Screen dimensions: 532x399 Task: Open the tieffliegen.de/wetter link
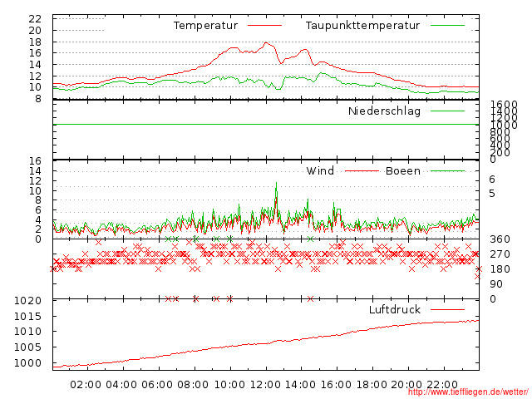[468, 392]
